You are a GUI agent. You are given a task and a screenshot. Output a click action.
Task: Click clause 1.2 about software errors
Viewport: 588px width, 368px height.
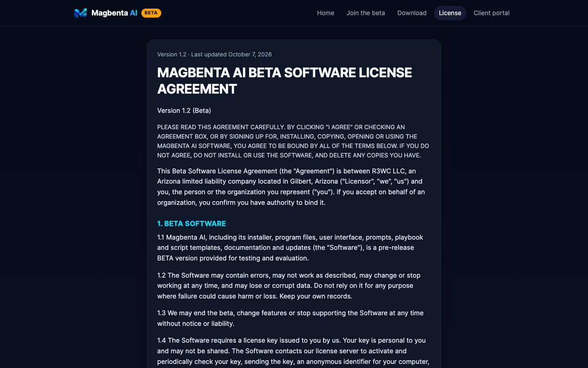pyautogui.click(x=289, y=286)
